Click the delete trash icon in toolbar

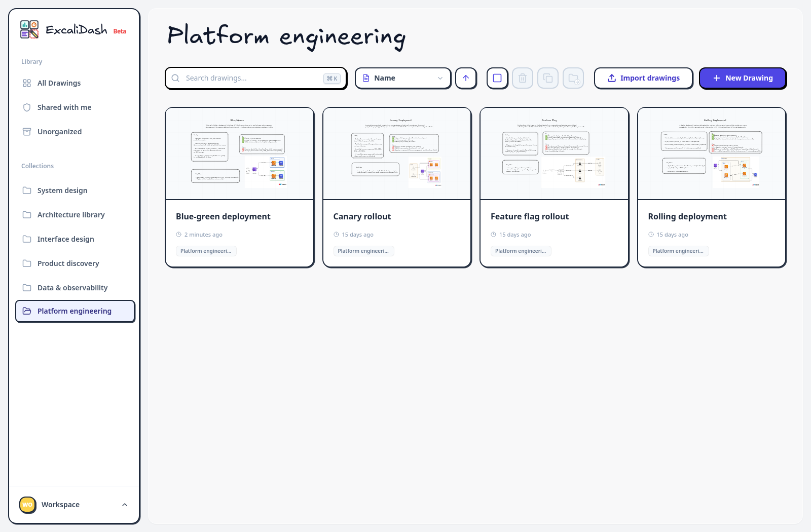(x=523, y=78)
